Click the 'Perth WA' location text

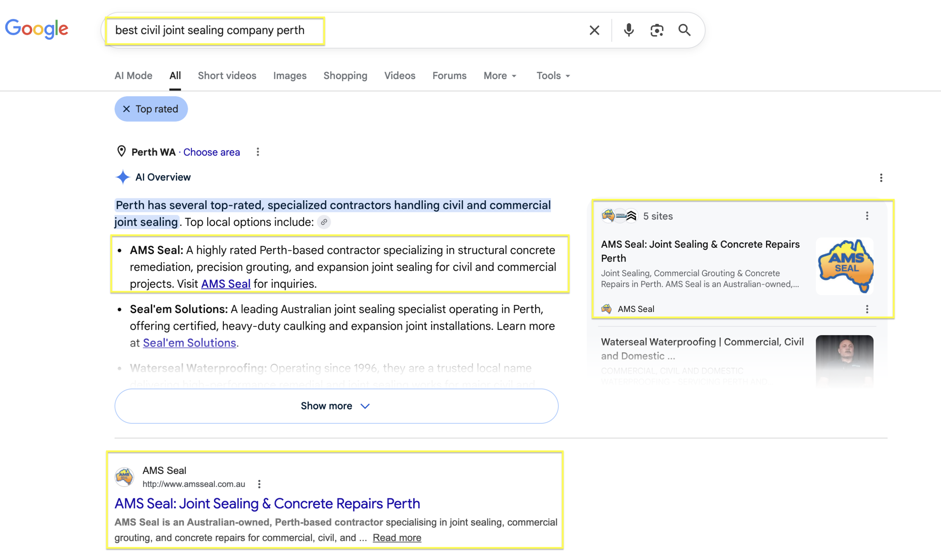tap(154, 152)
